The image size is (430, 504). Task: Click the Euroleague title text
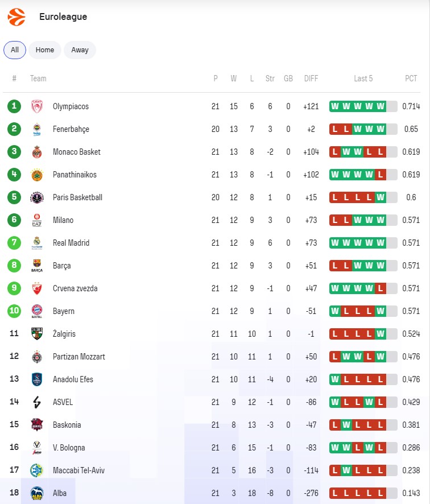coord(63,17)
